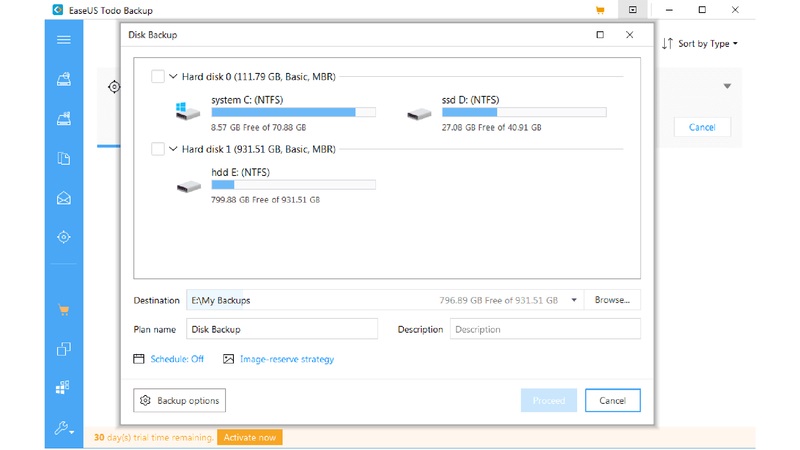Image resolution: width=800 pixels, height=450 pixels.
Task: Select the system C: (NTFS) label
Action: pyautogui.click(x=247, y=100)
